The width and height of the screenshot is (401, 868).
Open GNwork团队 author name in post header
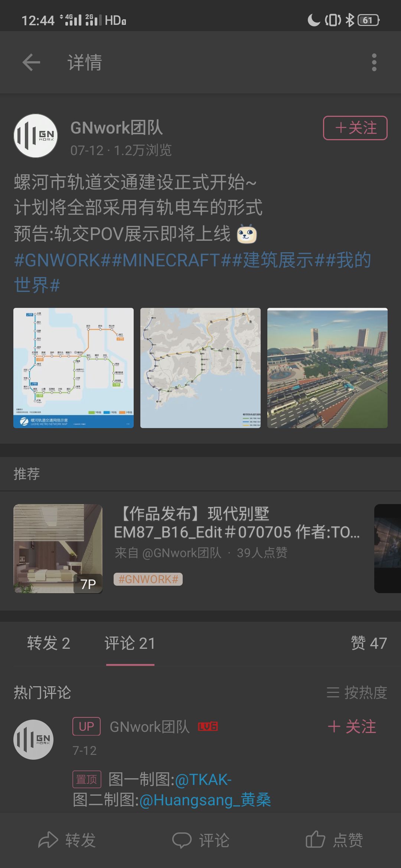click(x=117, y=128)
